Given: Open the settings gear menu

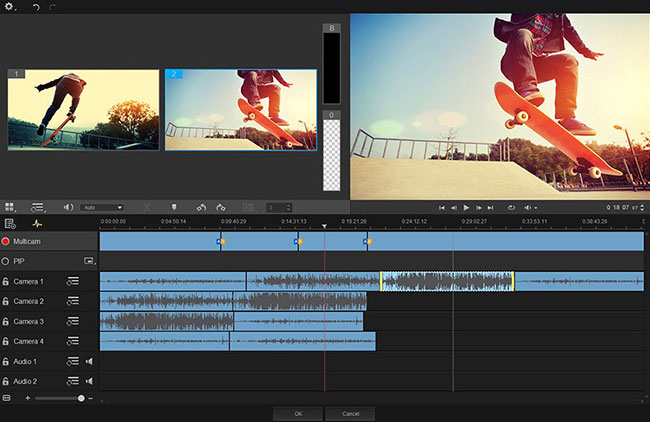Looking at the screenshot, I should [x=10, y=6].
